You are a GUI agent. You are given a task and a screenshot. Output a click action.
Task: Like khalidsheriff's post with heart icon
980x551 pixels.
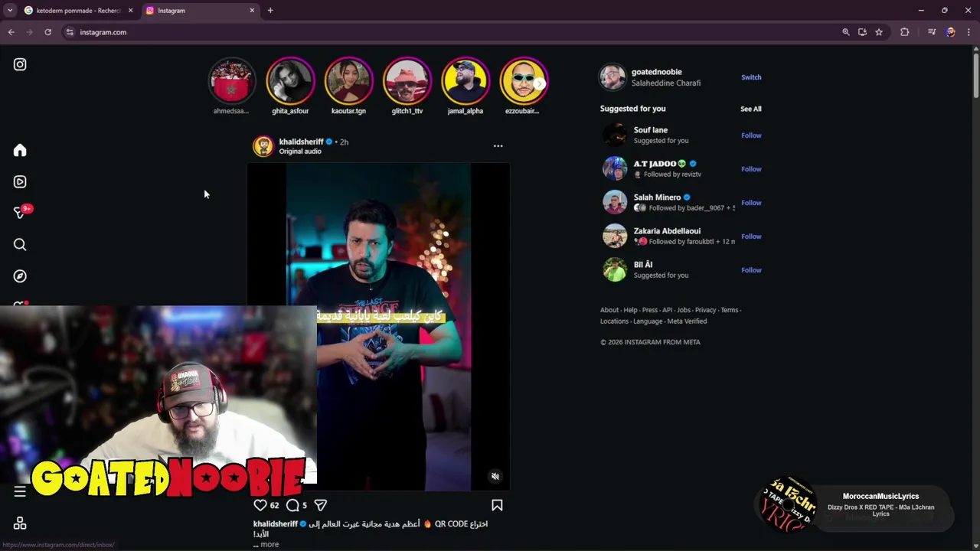click(260, 505)
